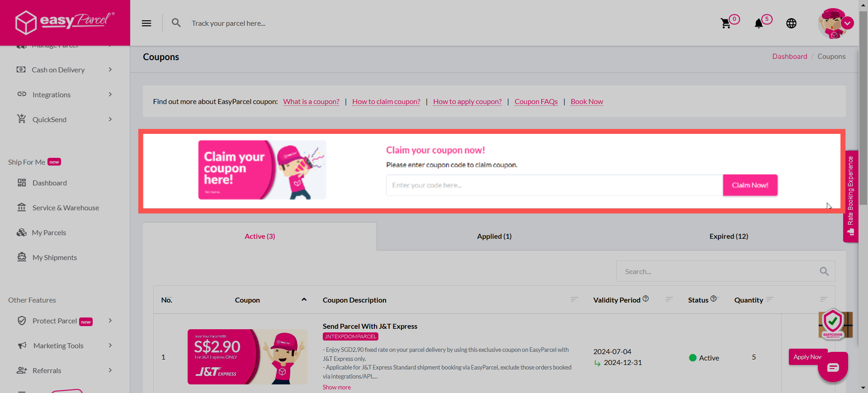Click the Status help icon

click(x=713, y=298)
